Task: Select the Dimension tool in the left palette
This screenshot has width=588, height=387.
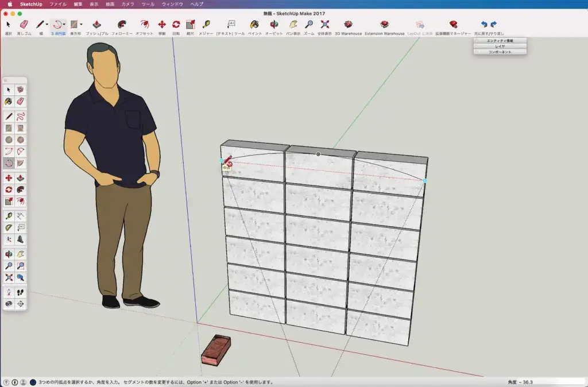Action: [20, 216]
